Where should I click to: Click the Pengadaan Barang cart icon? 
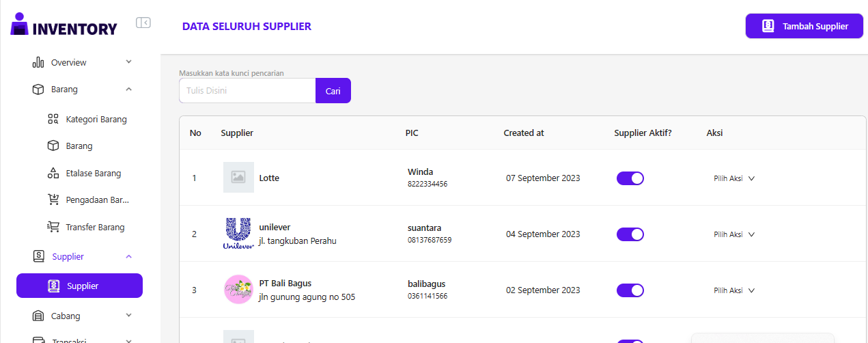coord(53,200)
